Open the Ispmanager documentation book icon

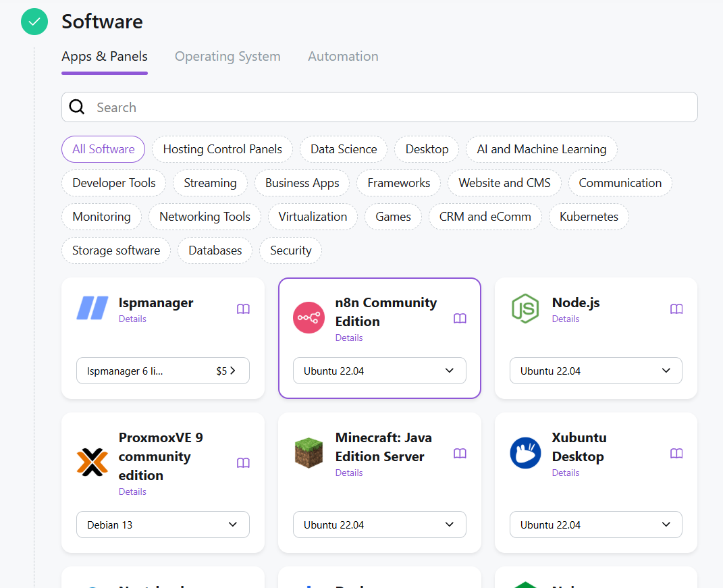tap(243, 309)
